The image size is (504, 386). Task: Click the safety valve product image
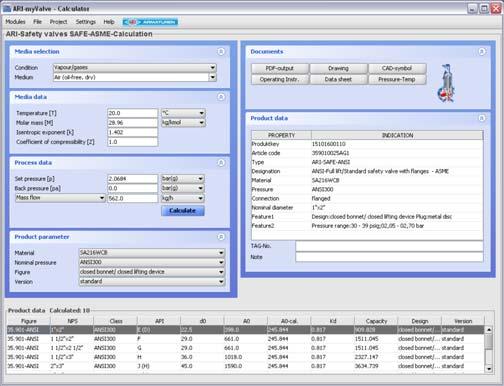[x=446, y=84]
